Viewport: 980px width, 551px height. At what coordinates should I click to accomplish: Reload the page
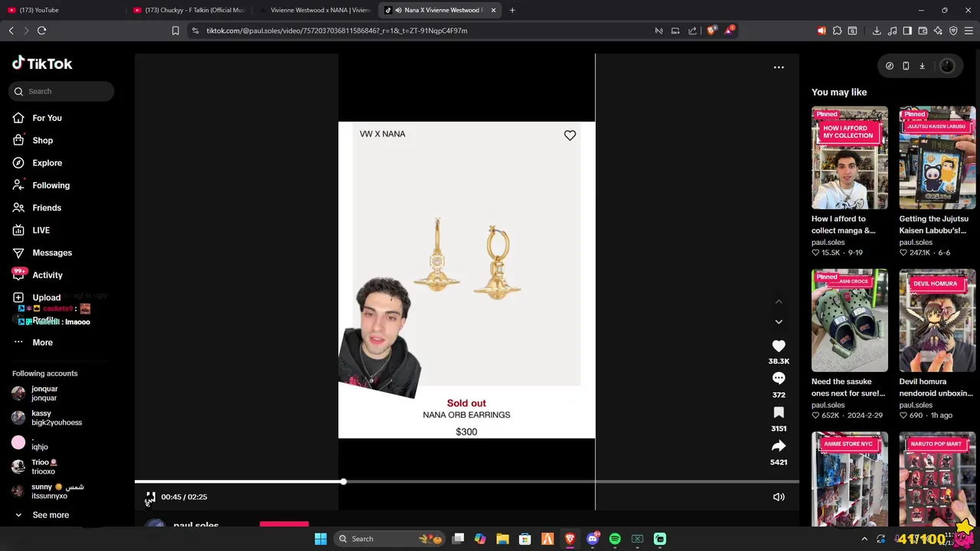click(x=41, y=31)
